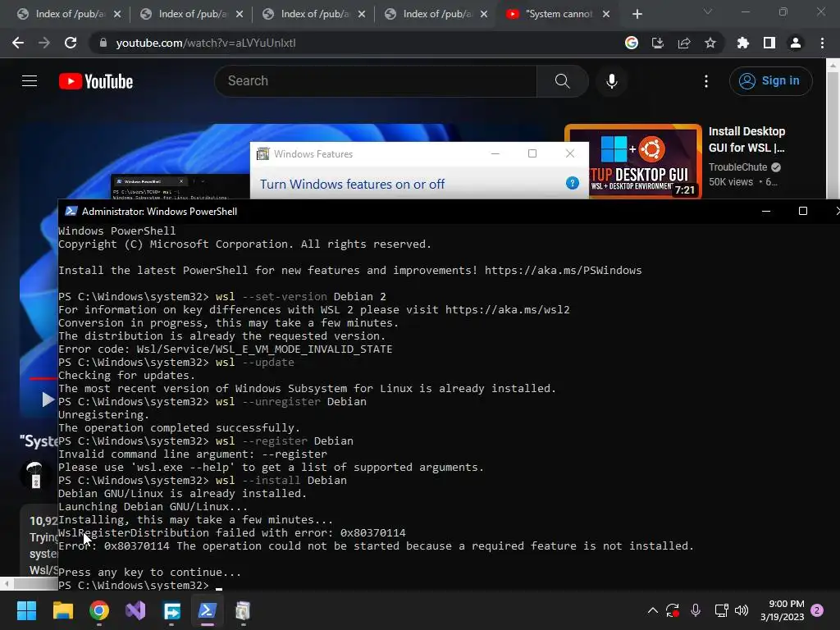Focus the YouTube Search input field
The image size is (840, 630).
(376, 81)
